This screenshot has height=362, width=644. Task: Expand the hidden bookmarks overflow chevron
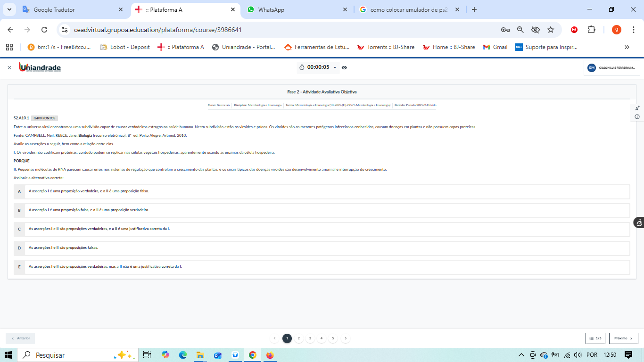pos(627,47)
